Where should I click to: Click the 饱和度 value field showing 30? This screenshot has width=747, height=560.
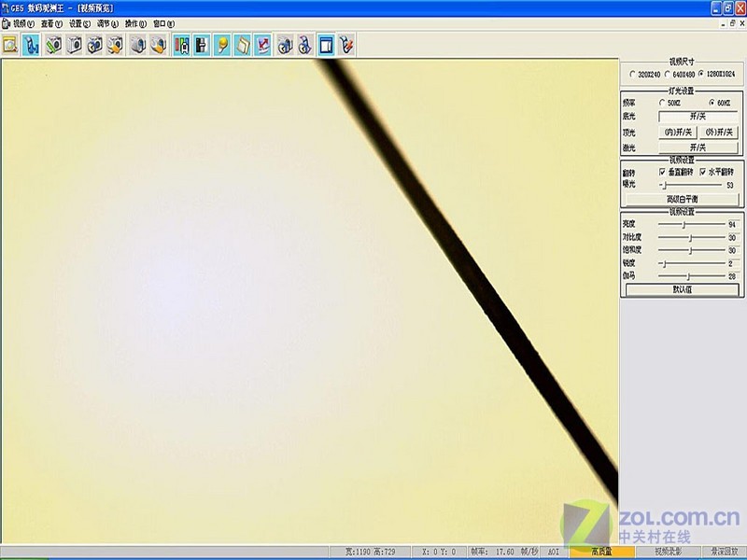tap(732, 250)
